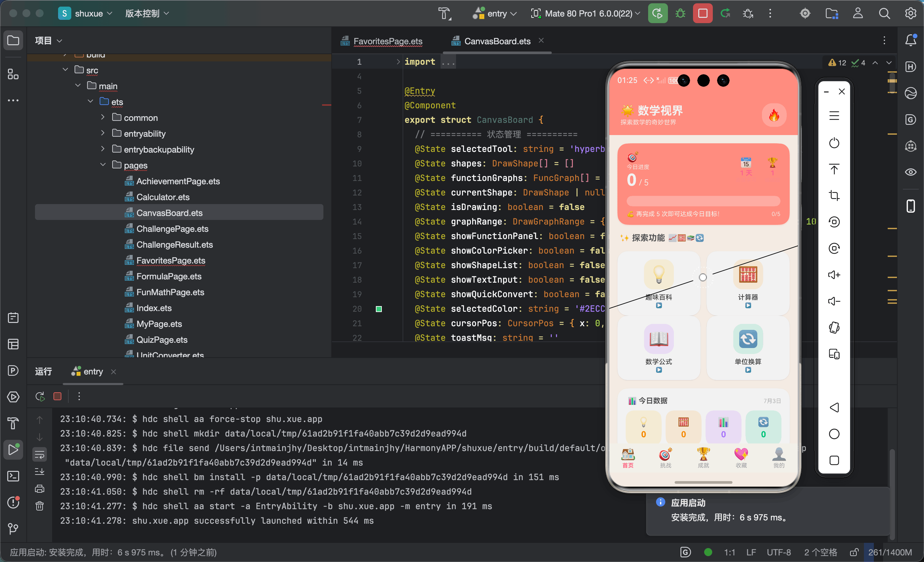Open the calculator tile in phone preview

(748, 283)
